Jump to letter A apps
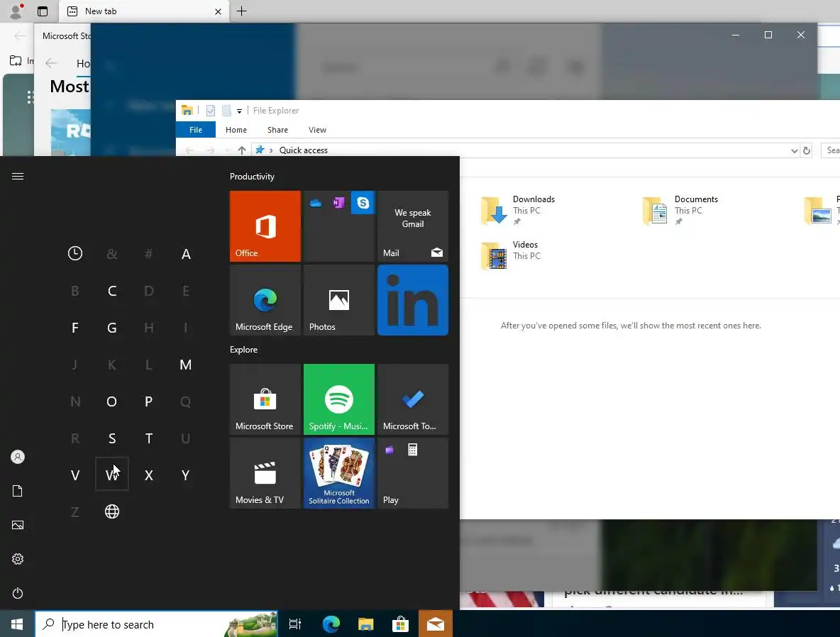The image size is (840, 637). (186, 254)
